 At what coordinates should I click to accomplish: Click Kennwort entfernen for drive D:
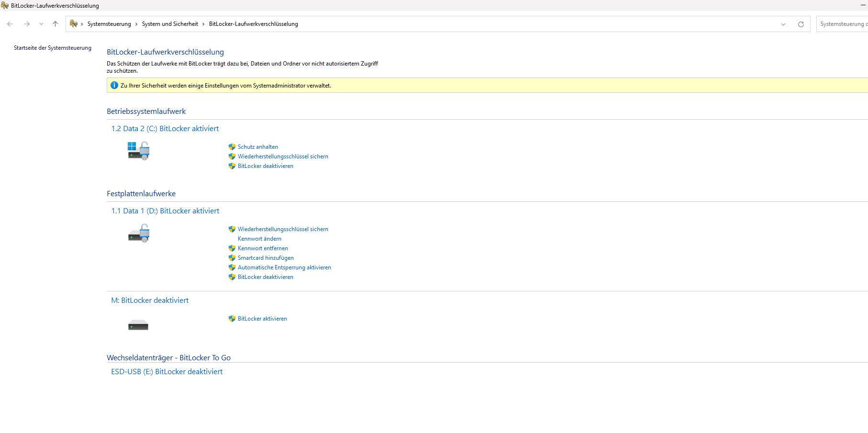point(263,248)
